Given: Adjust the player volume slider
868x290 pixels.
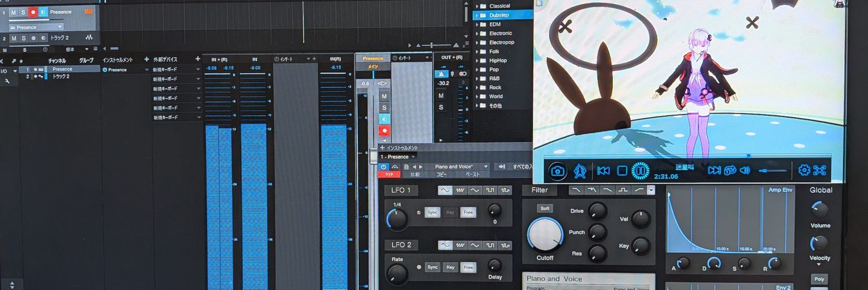Looking at the screenshot, I should 773,171.
